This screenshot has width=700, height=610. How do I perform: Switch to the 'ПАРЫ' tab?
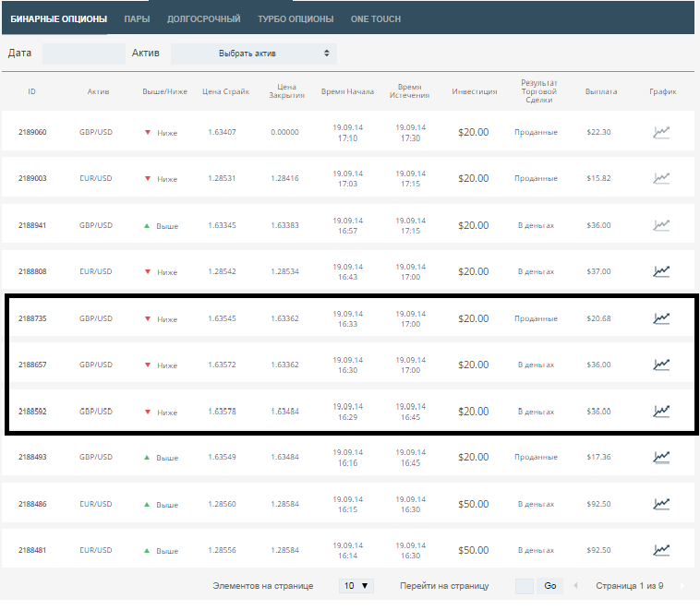pyautogui.click(x=137, y=18)
